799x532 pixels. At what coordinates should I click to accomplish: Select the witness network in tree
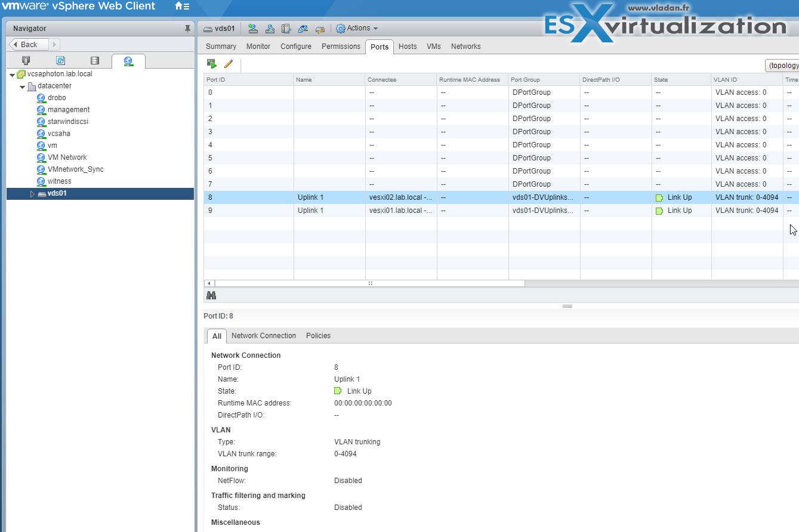pyautogui.click(x=60, y=181)
